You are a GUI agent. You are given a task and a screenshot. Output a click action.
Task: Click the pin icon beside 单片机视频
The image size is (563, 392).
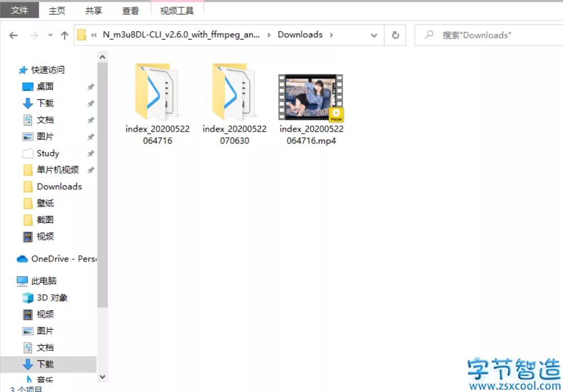[91, 170]
